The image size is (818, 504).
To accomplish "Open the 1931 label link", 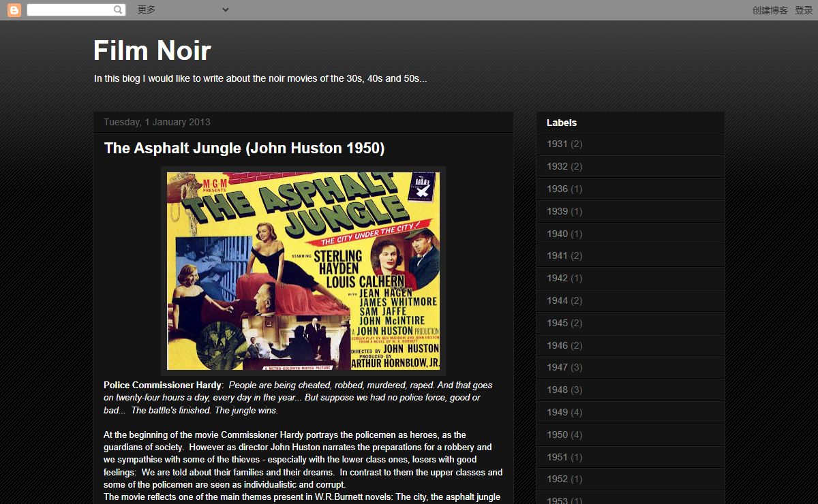I will (x=557, y=144).
